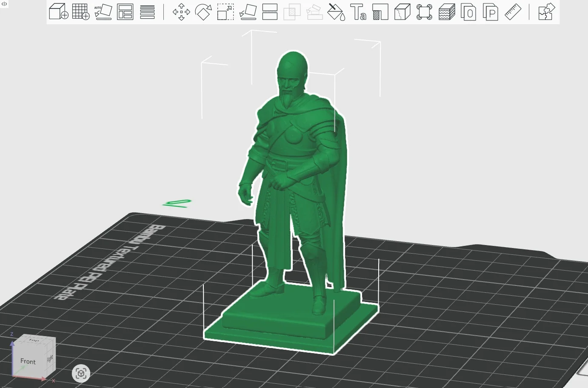Select the wavy-textured cube icon
Viewport: 588px width, 388px height.
click(447, 12)
